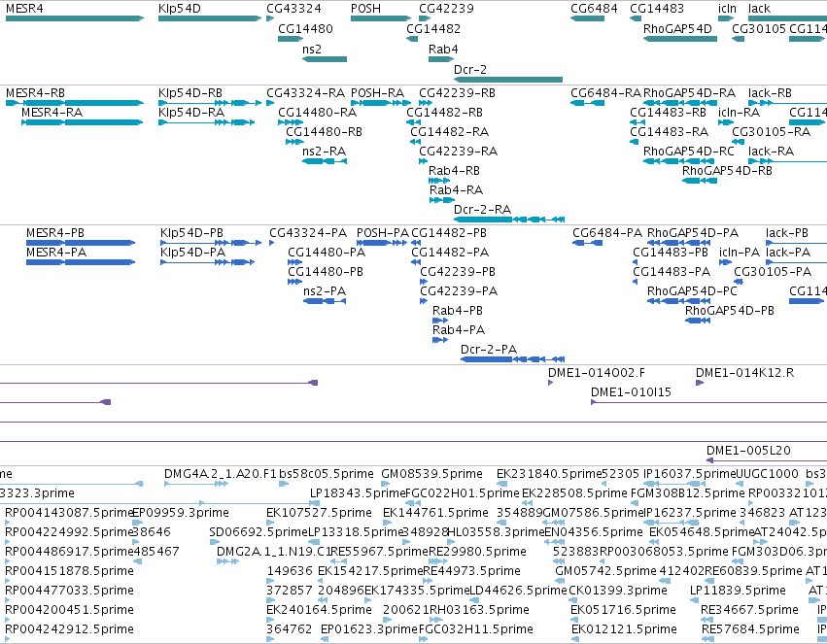Select the LP11839.5prime label
The image size is (827, 644).
(738, 591)
